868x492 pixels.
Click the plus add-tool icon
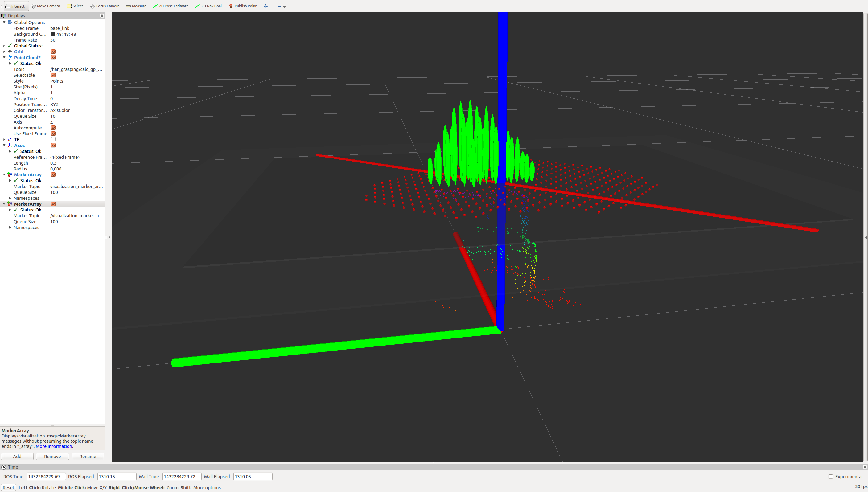[x=266, y=6]
